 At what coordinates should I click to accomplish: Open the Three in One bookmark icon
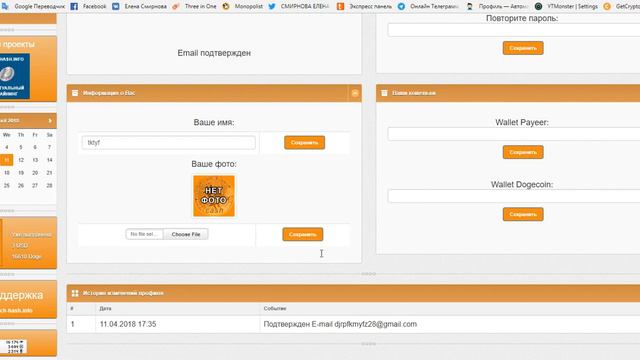pos(176,6)
